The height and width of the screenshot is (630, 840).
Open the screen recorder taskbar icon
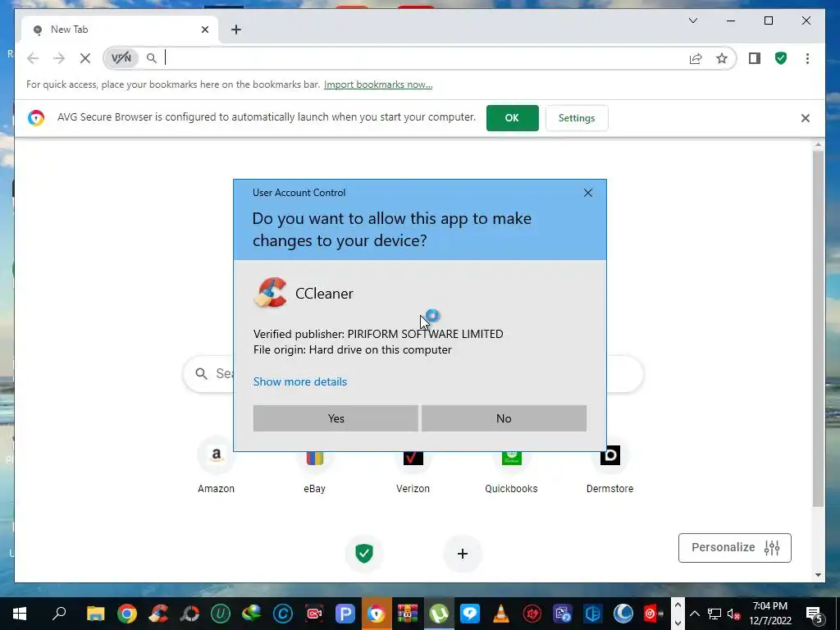coord(314,614)
